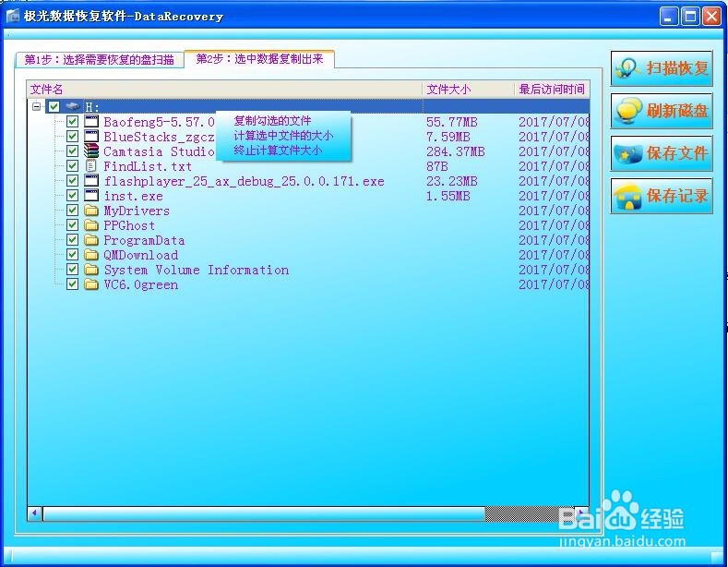Select the PPGhost folder name
728x567 pixels.
pyautogui.click(x=129, y=225)
